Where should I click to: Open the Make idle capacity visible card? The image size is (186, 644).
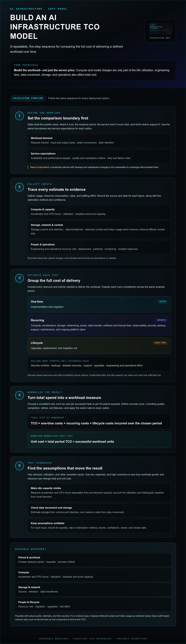click(99, 492)
